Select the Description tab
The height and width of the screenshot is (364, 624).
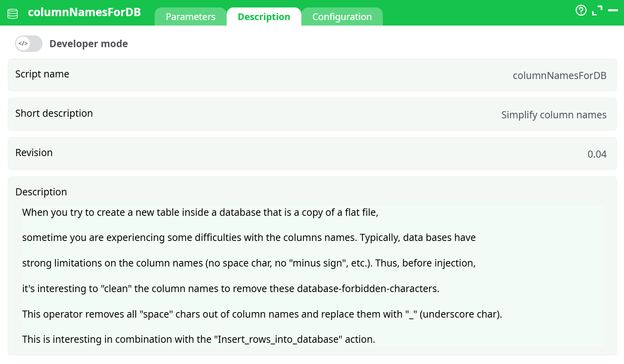pos(264,17)
